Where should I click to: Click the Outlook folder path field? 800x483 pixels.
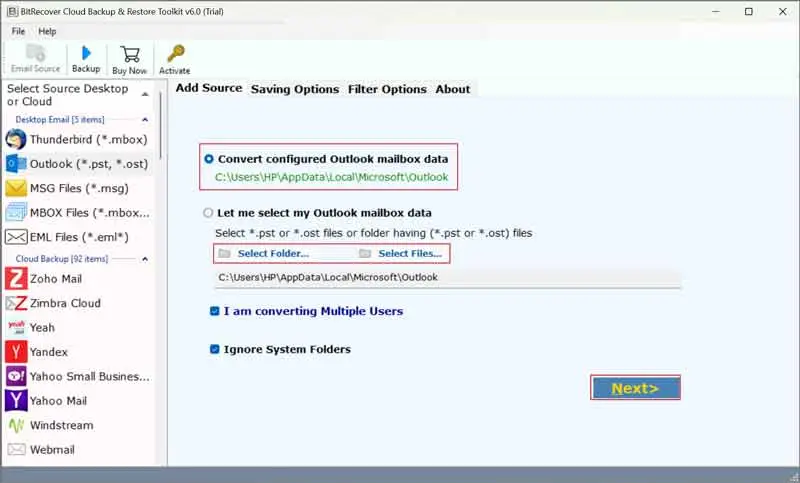pos(447,277)
